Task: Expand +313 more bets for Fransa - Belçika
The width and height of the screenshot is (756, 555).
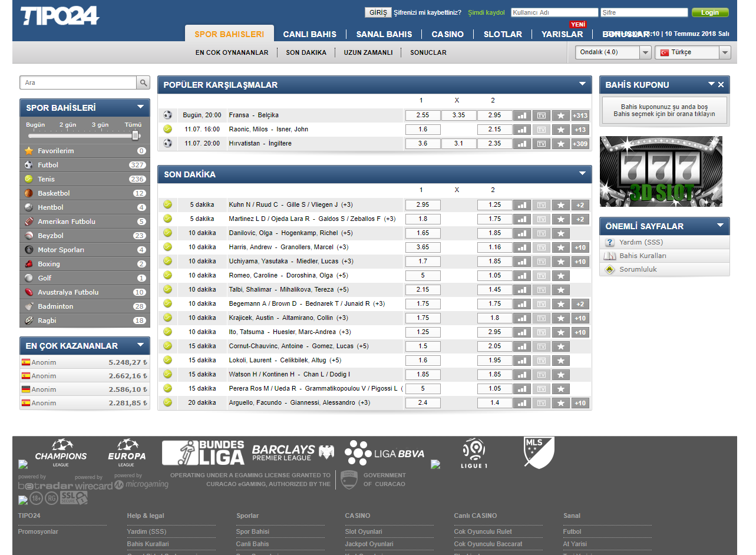Action: [580, 115]
